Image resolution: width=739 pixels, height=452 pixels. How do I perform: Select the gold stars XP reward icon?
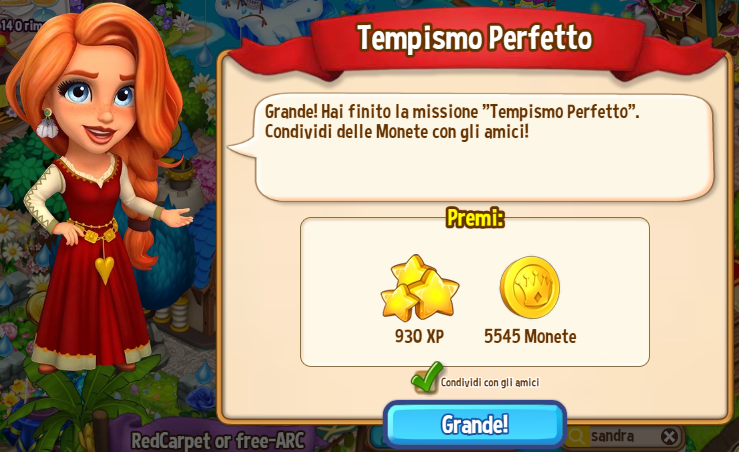tap(419, 288)
